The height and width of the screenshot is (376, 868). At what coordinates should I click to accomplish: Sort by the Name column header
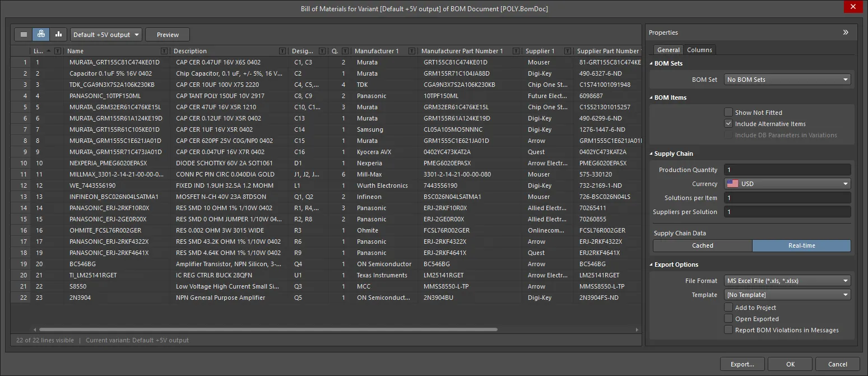(x=75, y=51)
